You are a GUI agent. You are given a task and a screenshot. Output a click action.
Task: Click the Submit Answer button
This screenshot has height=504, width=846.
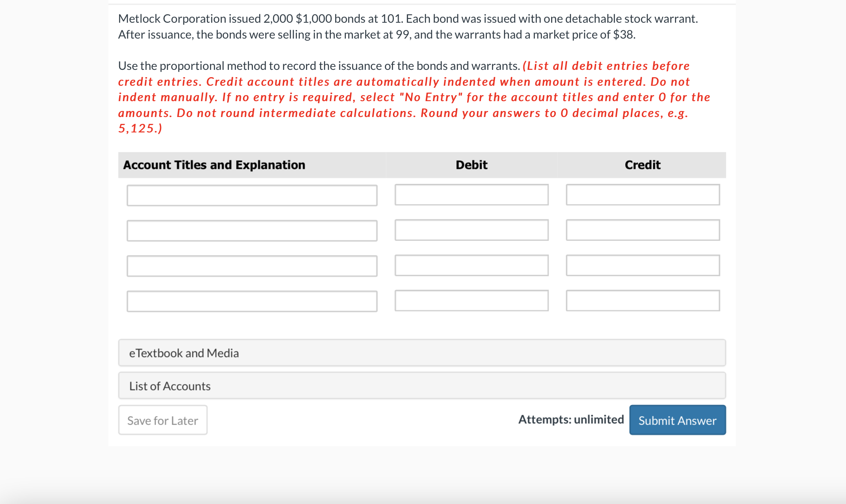tap(677, 420)
